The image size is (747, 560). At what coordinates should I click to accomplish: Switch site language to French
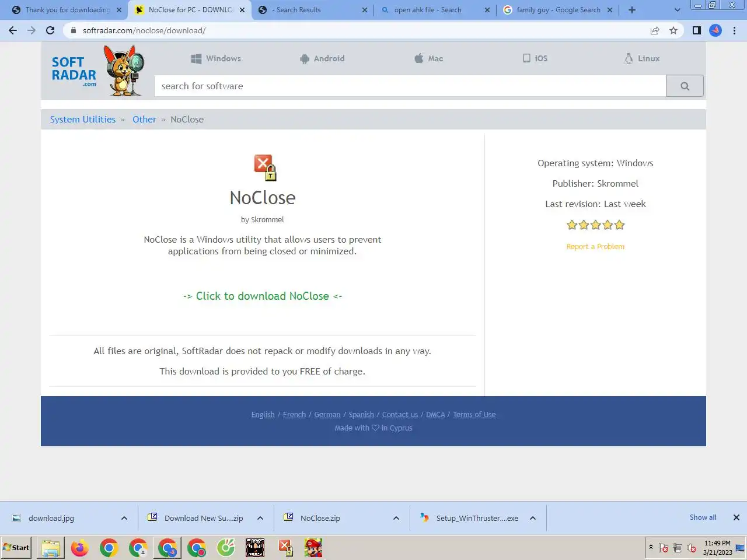coord(294,415)
